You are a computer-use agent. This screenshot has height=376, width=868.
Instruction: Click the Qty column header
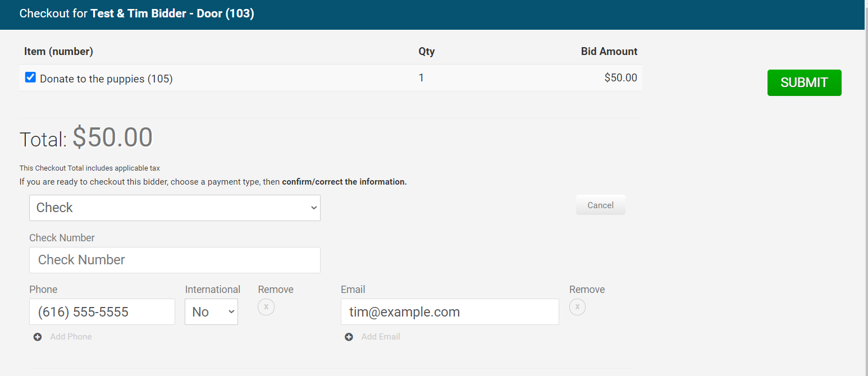(x=427, y=52)
